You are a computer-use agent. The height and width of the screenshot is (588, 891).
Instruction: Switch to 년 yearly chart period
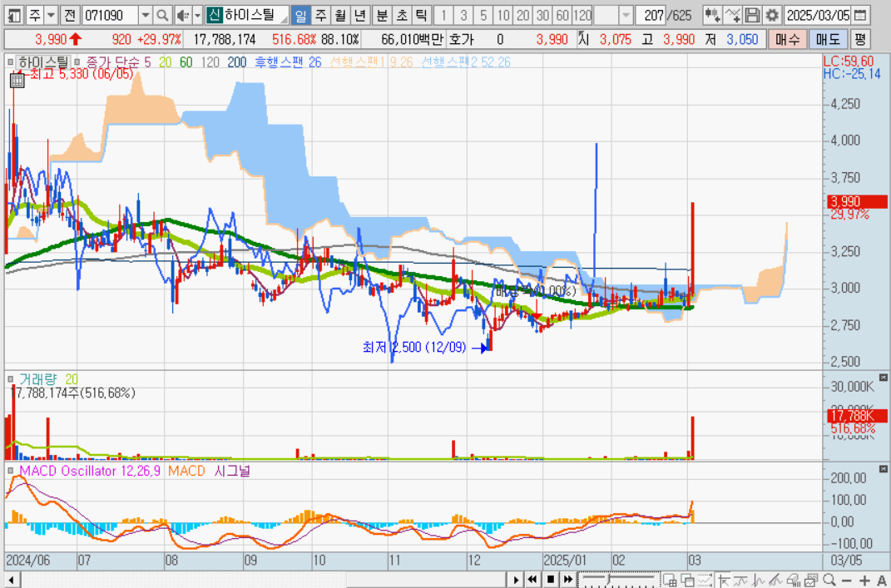pyautogui.click(x=359, y=15)
